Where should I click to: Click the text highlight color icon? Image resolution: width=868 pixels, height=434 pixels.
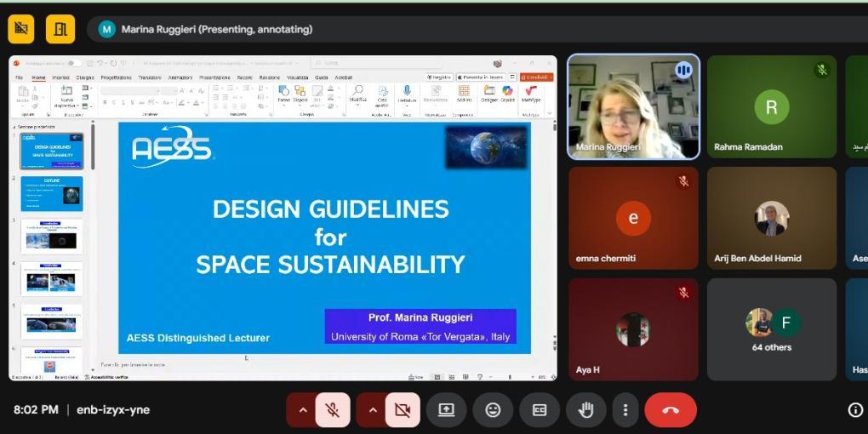183,102
